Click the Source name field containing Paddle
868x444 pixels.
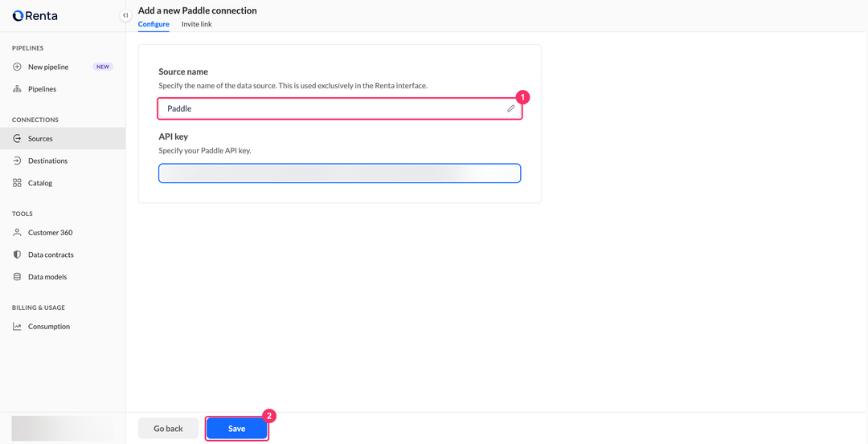[x=339, y=108]
